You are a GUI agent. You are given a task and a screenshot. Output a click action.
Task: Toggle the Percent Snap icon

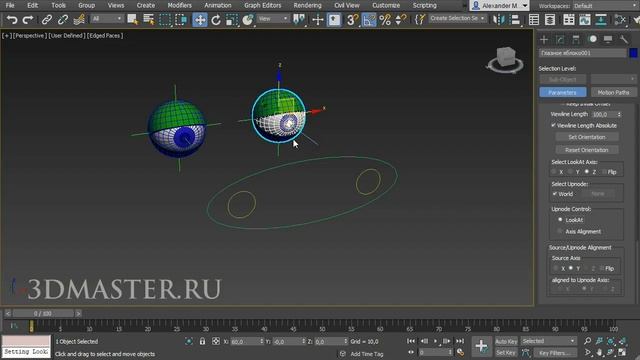pos(385,20)
